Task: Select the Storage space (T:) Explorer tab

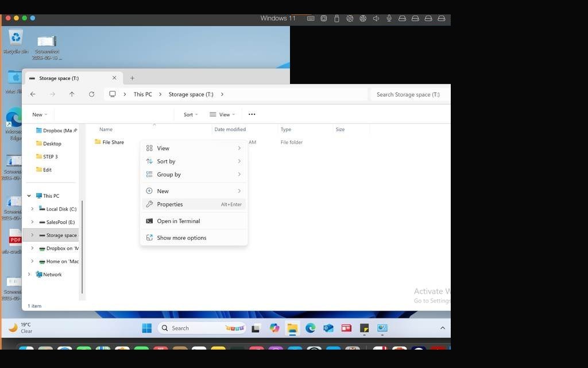Action: tap(73, 78)
